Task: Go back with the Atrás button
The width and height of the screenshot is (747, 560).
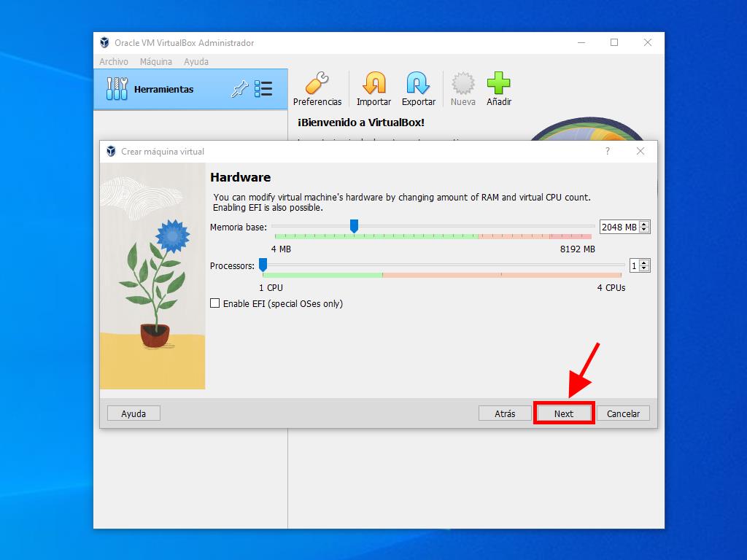Action: pos(505,413)
